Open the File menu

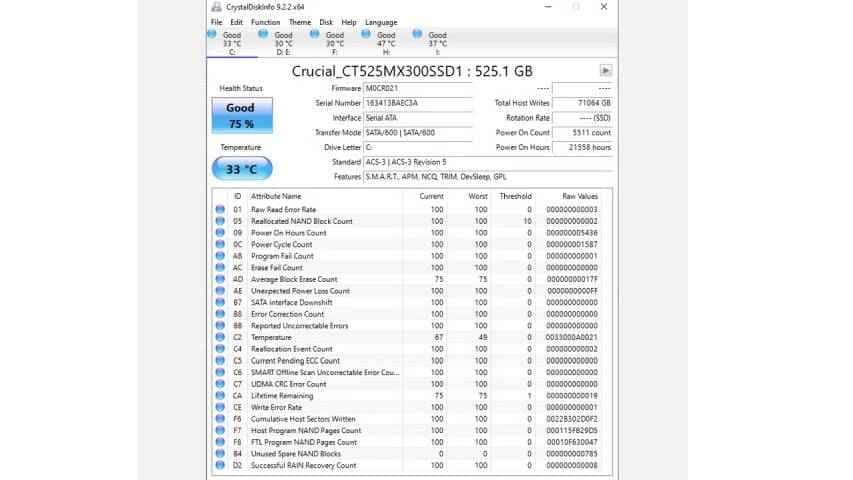point(217,22)
